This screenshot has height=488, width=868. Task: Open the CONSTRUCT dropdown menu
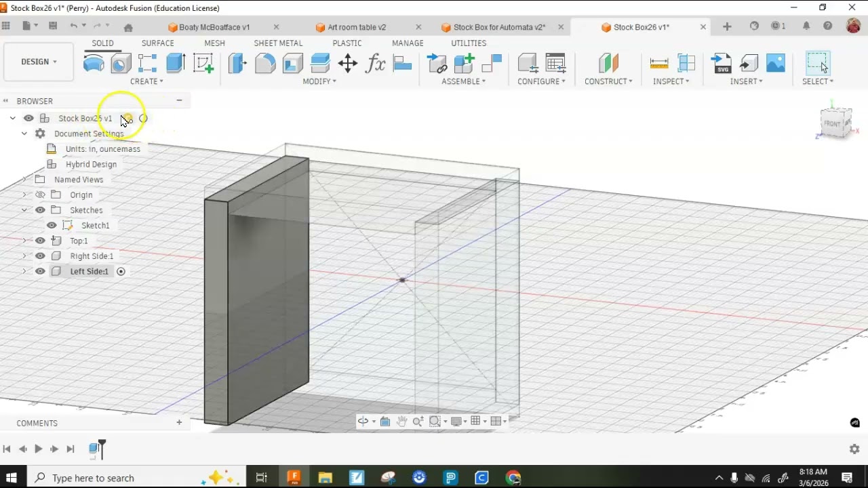click(x=608, y=81)
